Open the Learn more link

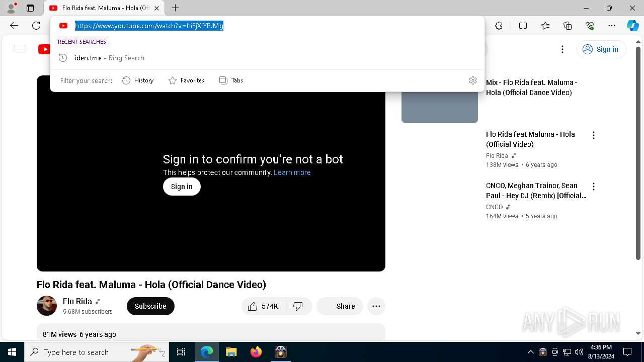tap(292, 172)
